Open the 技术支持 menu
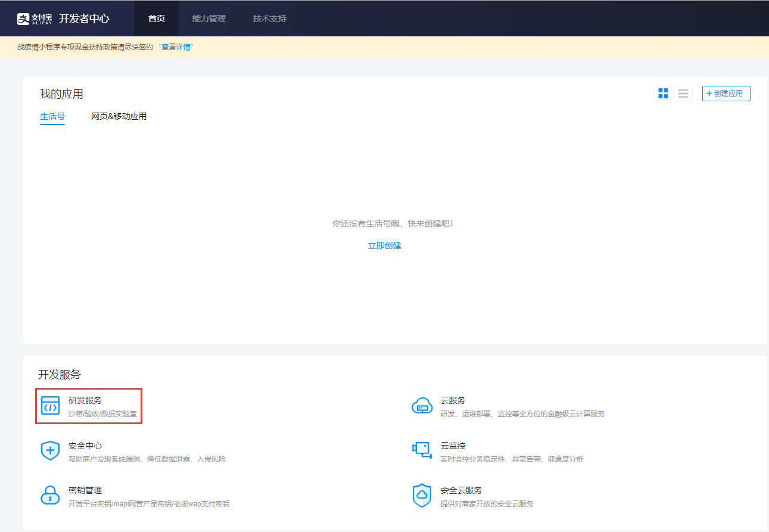Screen dimensions: 769x532 tap(269, 18)
